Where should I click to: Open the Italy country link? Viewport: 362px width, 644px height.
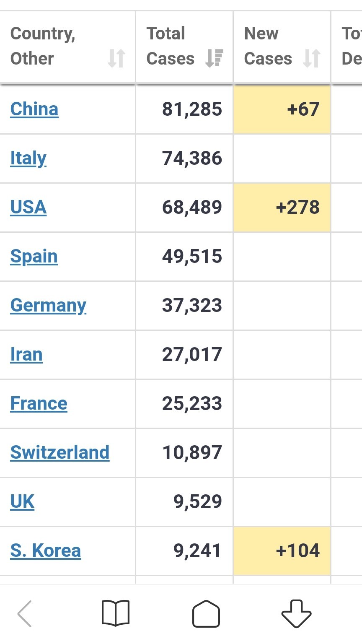(28, 158)
